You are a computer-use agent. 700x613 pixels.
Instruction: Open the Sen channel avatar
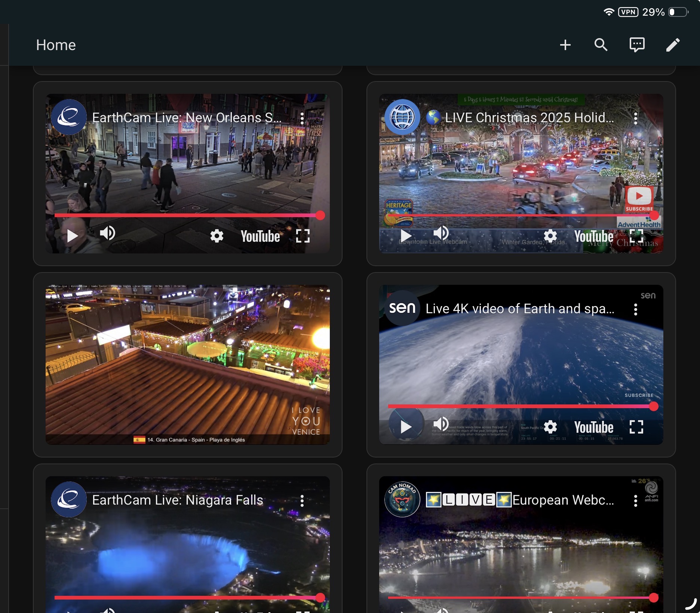click(402, 308)
